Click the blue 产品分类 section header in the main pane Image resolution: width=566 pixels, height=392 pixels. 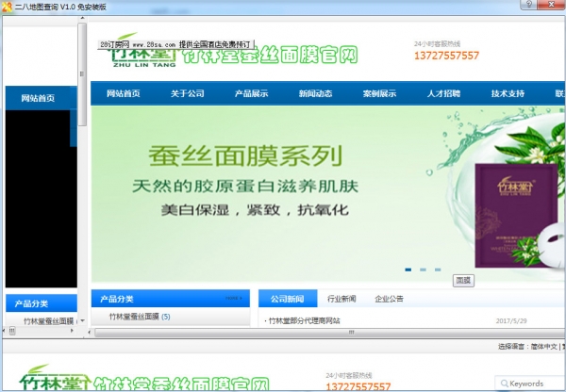pyautogui.click(x=171, y=298)
